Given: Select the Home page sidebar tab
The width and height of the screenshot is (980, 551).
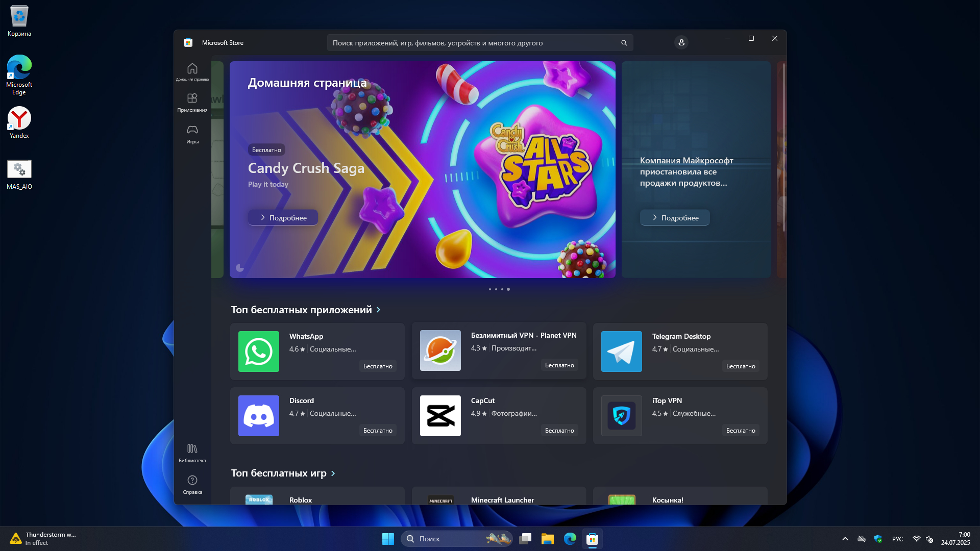Looking at the screenshot, I should (x=192, y=71).
